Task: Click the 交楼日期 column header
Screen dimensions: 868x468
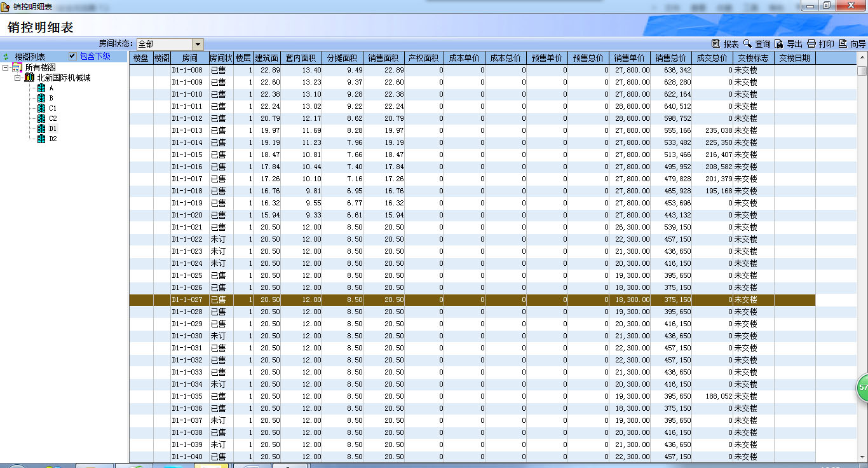Action: (x=794, y=58)
